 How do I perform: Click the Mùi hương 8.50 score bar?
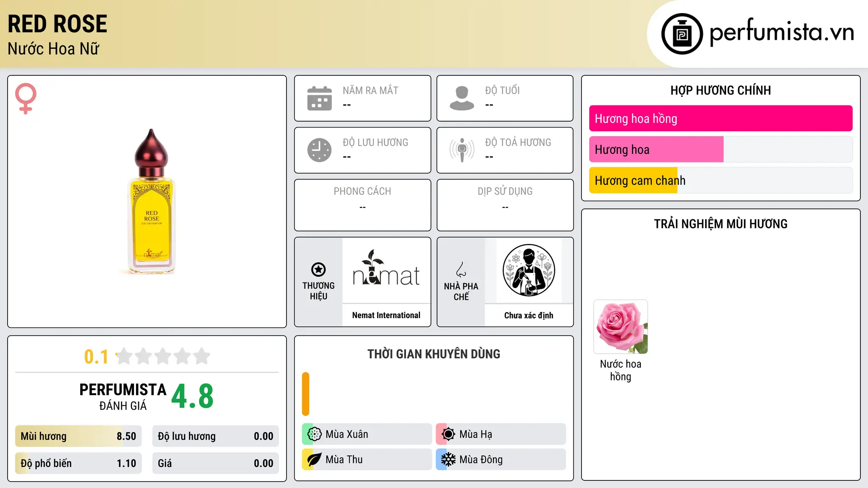point(78,436)
